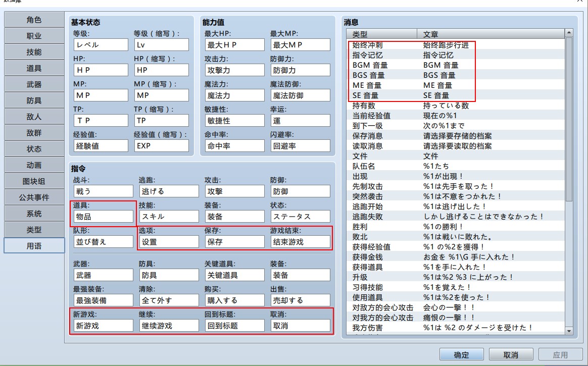This screenshot has height=366, width=588.
Task: Open the 动画 tab
Action: (34, 165)
